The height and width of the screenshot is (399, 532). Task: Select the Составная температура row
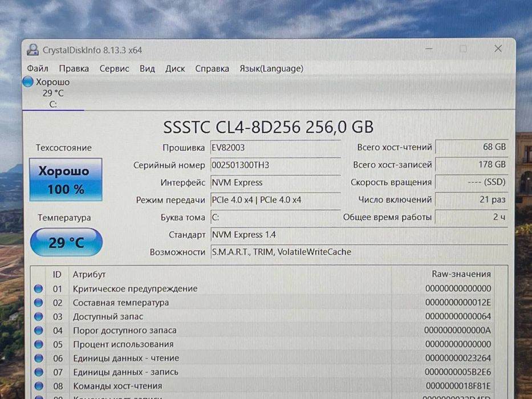click(x=263, y=302)
